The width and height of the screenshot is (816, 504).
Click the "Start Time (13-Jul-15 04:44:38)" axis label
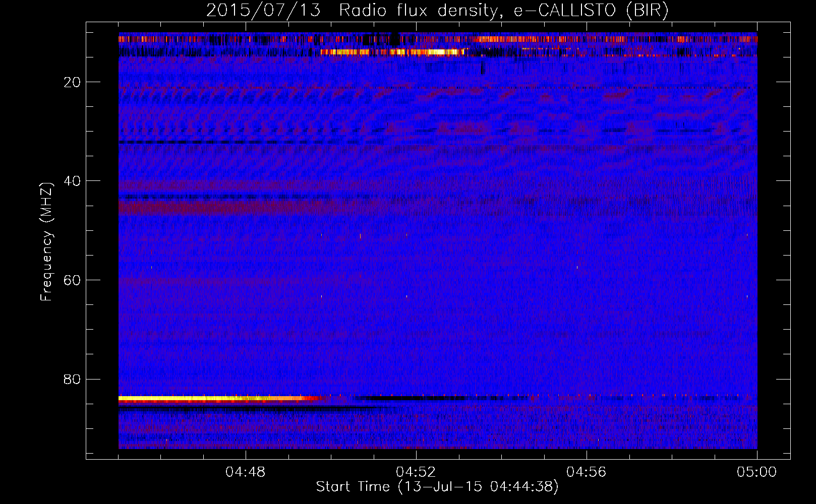click(x=437, y=487)
